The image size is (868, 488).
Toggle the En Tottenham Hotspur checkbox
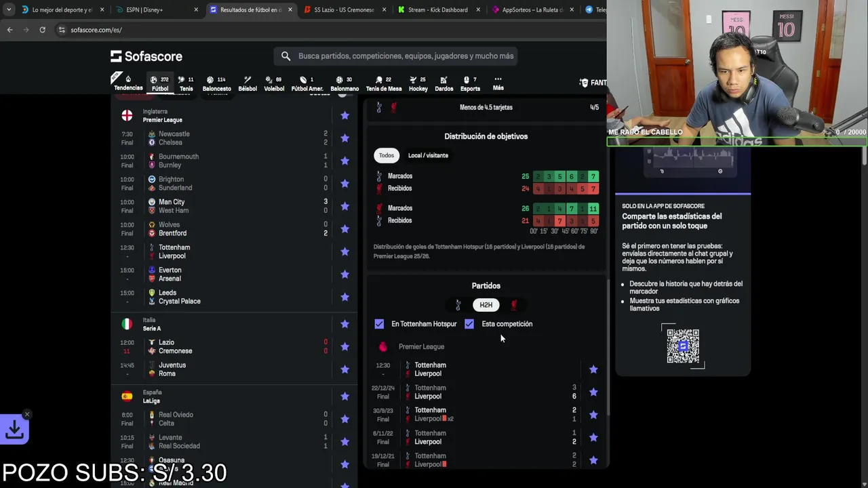tap(379, 324)
